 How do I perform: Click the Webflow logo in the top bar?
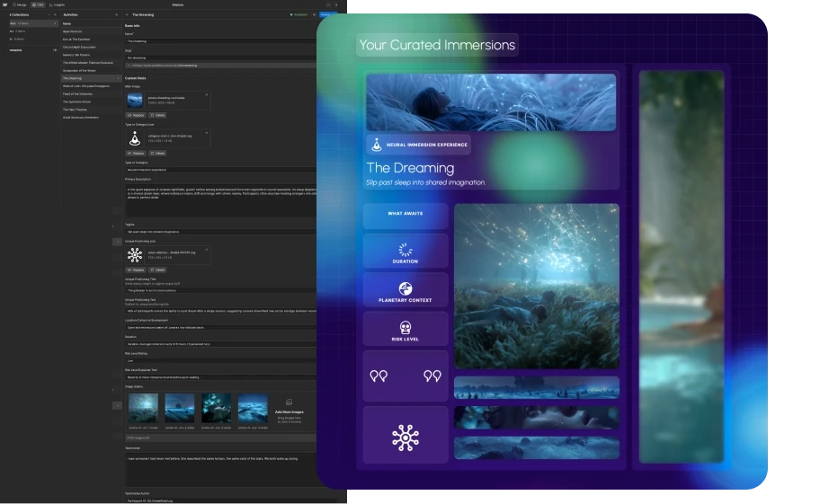point(4,4)
